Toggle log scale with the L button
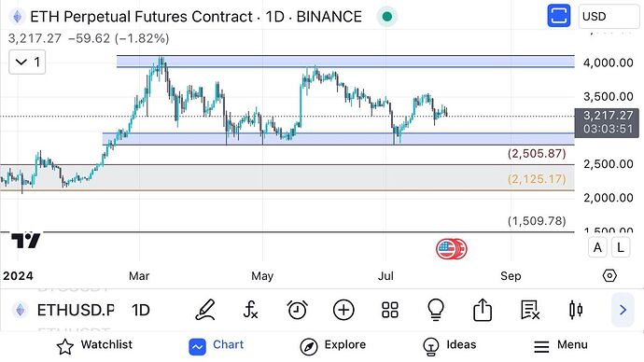Viewport: 644px width, 362px height. 621,247
